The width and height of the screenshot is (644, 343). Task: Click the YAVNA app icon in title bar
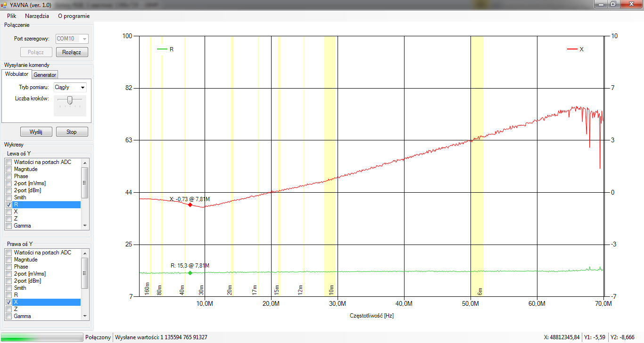click(x=4, y=4)
